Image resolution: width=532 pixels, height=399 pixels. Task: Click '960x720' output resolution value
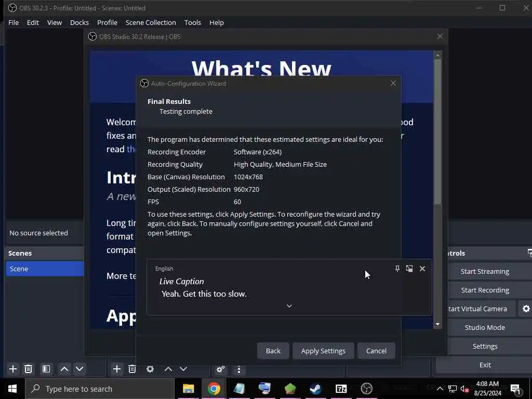[246, 189]
